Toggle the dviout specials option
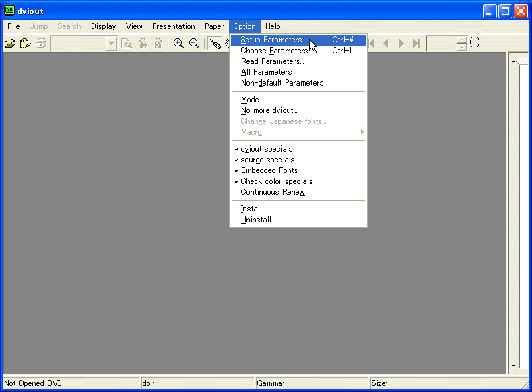Image resolution: width=532 pixels, height=392 pixels. coord(267,149)
